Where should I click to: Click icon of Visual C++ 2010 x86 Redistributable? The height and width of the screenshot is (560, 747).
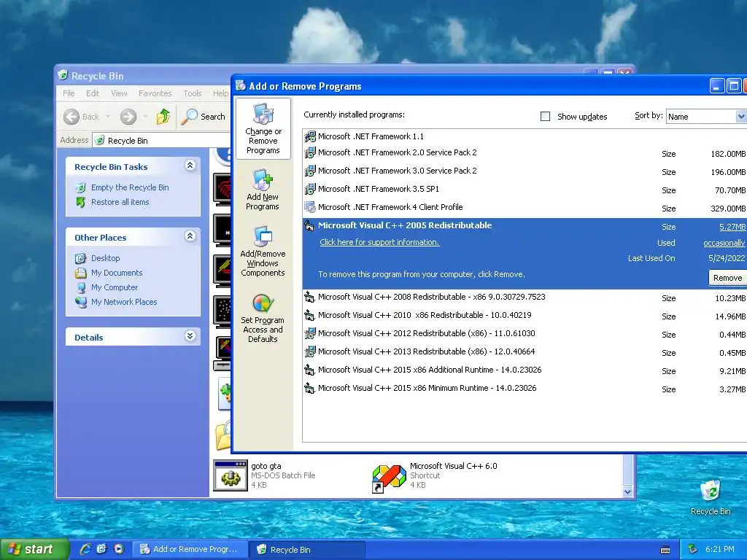309,315
